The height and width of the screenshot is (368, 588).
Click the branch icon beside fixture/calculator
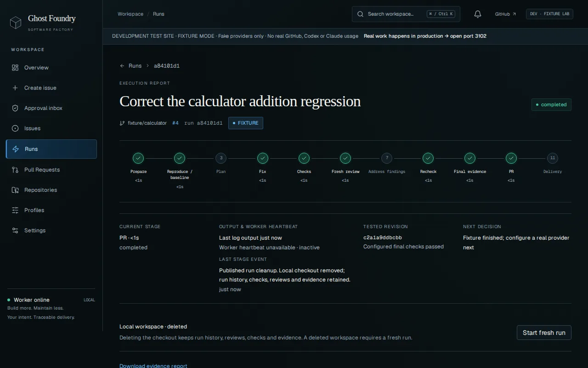tap(122, 123)
